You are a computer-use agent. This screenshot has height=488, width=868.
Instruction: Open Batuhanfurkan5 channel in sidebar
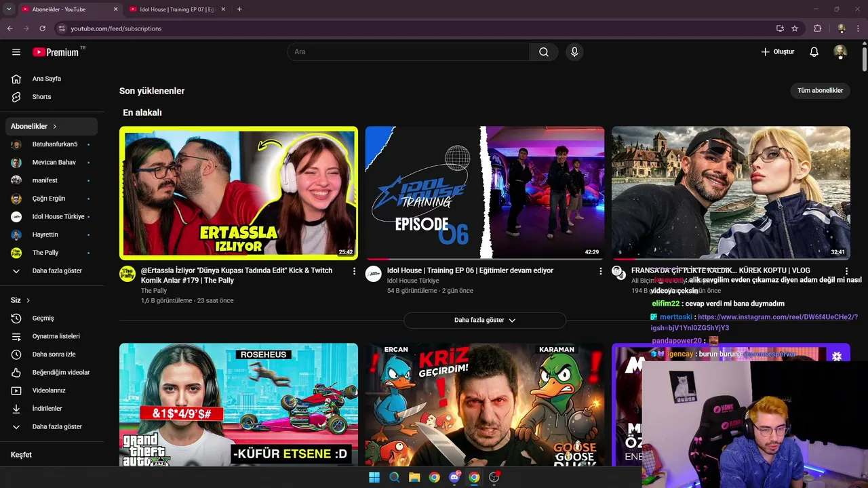(x=53, y=144)
